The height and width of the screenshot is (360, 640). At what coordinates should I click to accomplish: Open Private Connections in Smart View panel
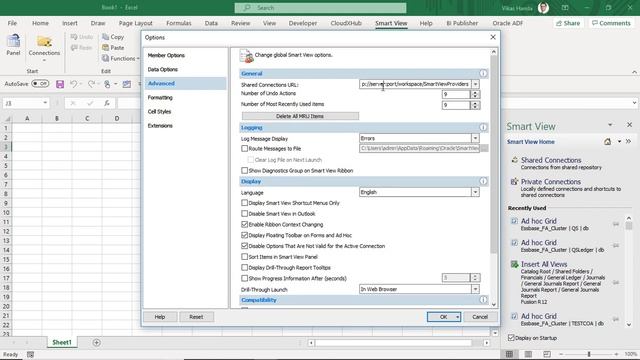click(x=550, y=182)
